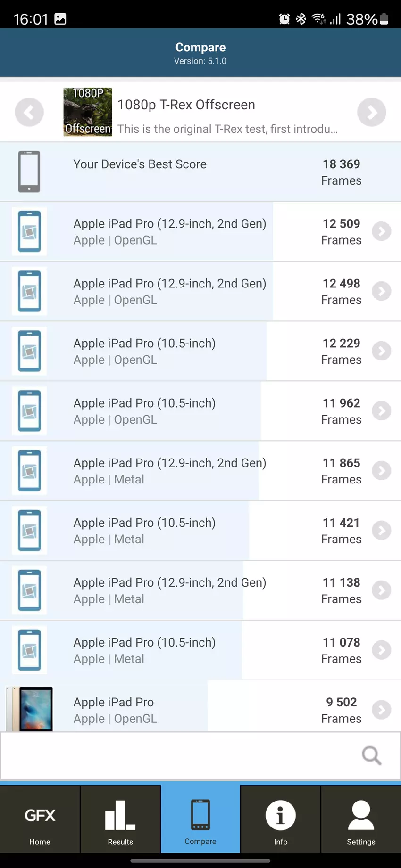Image resolution: width=401 pixels, height=868 pixels.
Task: Tap the device icon beside 11 865 Frames
Action: coord(29,471)
